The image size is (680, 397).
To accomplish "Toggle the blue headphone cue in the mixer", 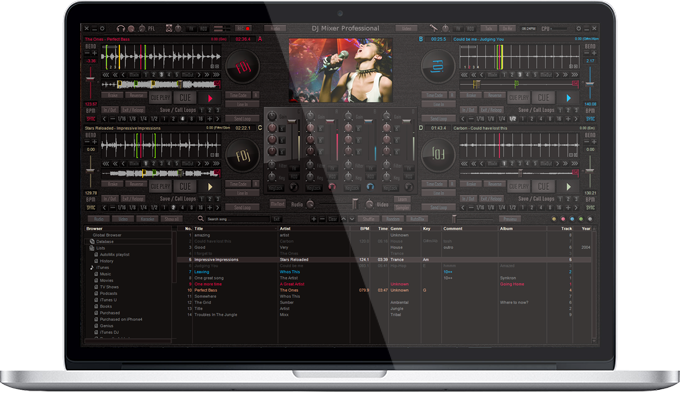I will [x=370, y=187].
